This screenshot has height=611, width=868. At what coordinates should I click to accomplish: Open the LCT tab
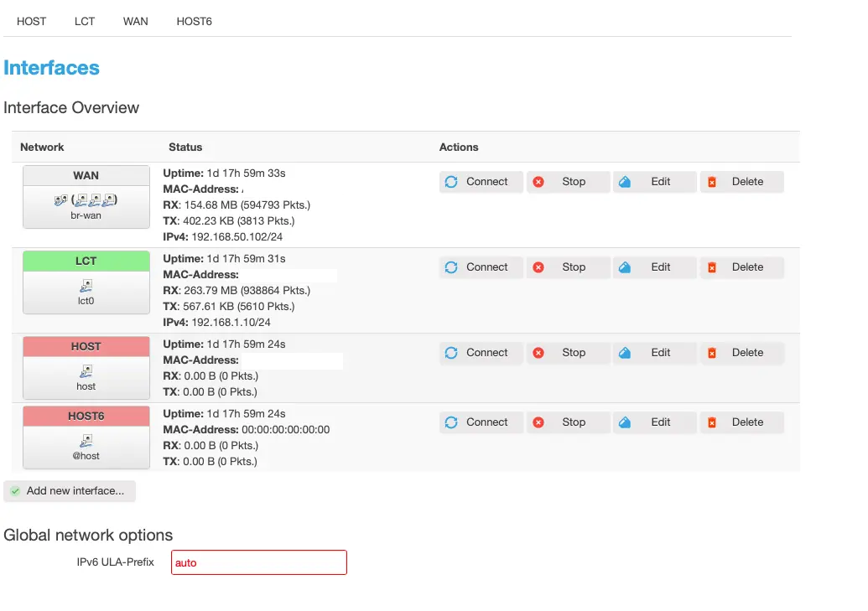[x=85, y=22]
